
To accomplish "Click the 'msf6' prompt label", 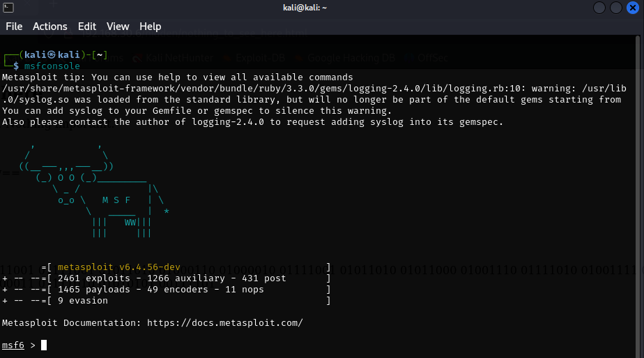I will [x=13, y=345].
